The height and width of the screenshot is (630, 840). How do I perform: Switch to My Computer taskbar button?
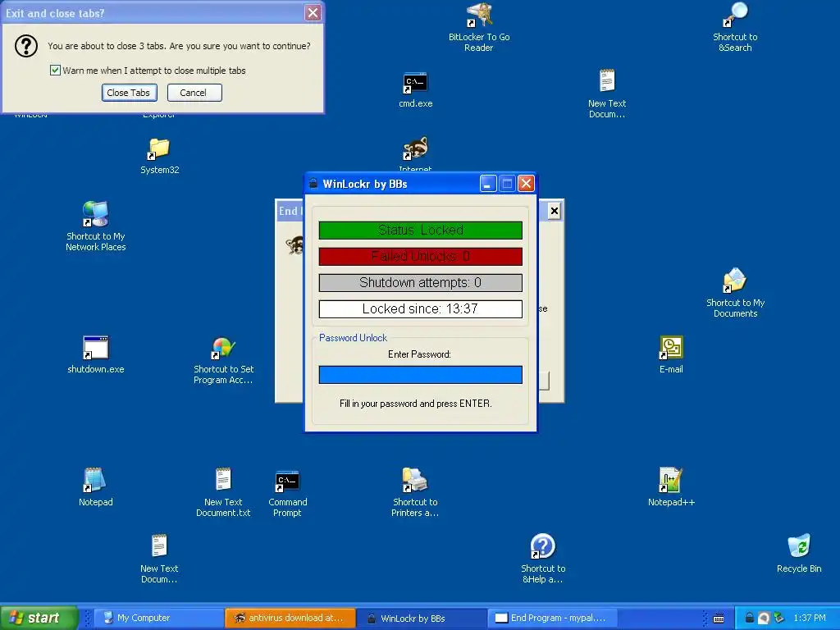158,619
